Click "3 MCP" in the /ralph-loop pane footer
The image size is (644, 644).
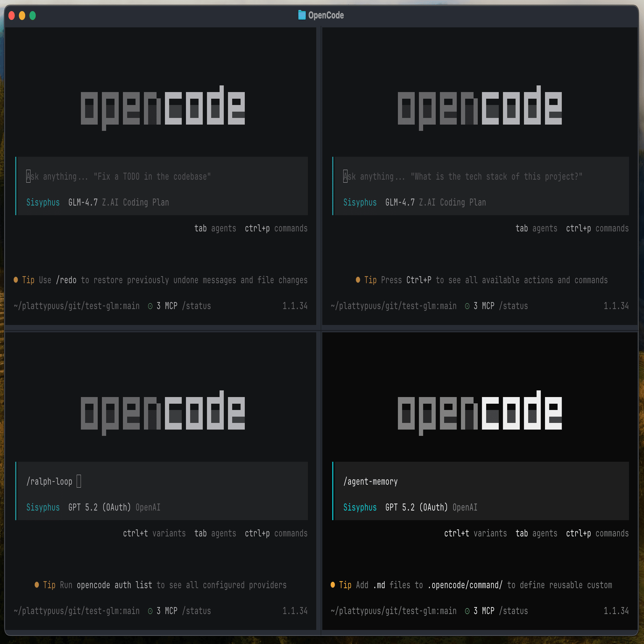(167, 611)
